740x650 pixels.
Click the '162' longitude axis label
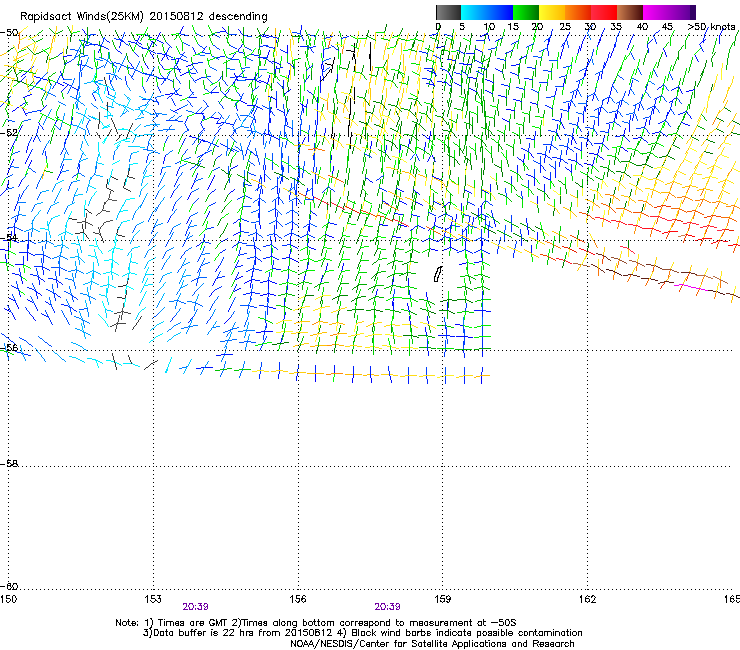click(x=587, y=599)
